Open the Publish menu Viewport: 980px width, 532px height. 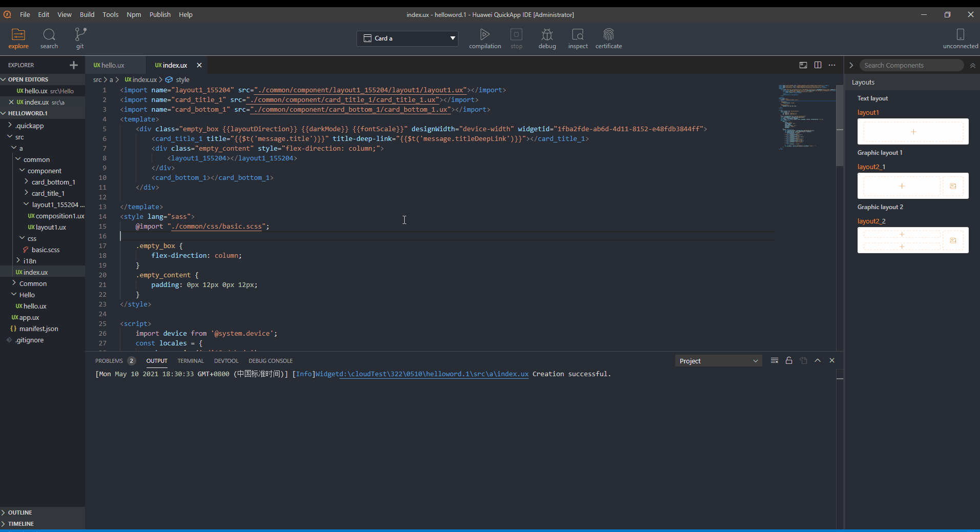click(160, 14)
